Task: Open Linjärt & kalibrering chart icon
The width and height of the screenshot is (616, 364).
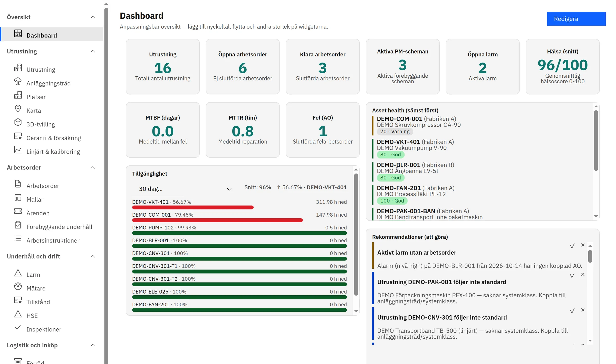Action: coord(18,150)
